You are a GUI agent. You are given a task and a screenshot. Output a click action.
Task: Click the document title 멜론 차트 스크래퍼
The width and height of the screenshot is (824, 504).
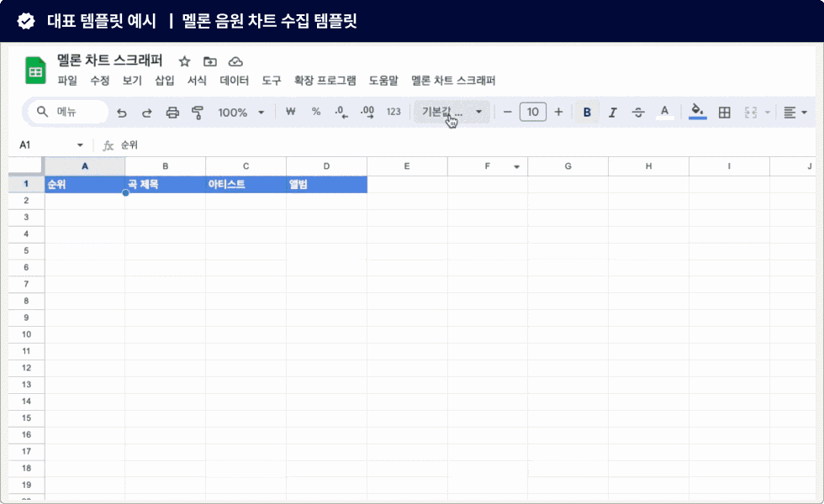point(110,60)
